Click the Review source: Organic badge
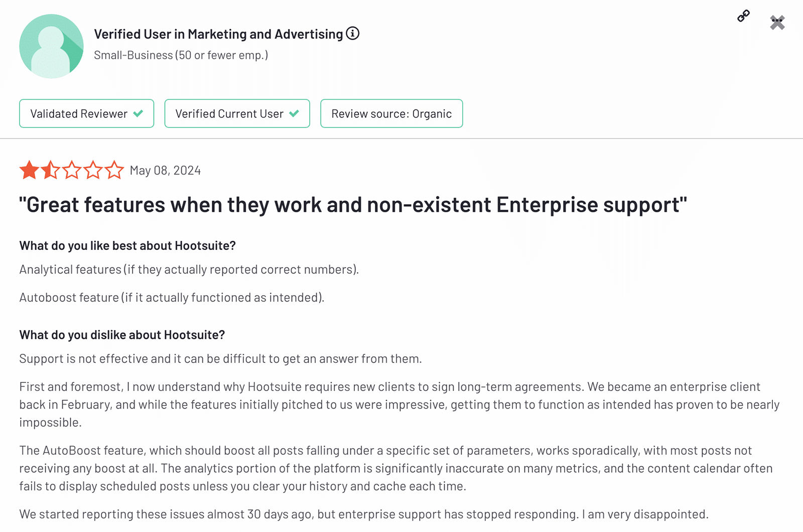This screenshot has height=532, width=803. click(391, 114)
